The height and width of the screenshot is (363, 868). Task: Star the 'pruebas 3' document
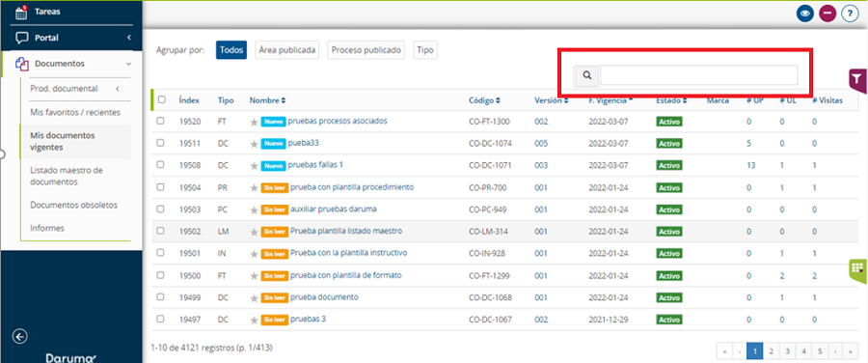pos(254,320)
